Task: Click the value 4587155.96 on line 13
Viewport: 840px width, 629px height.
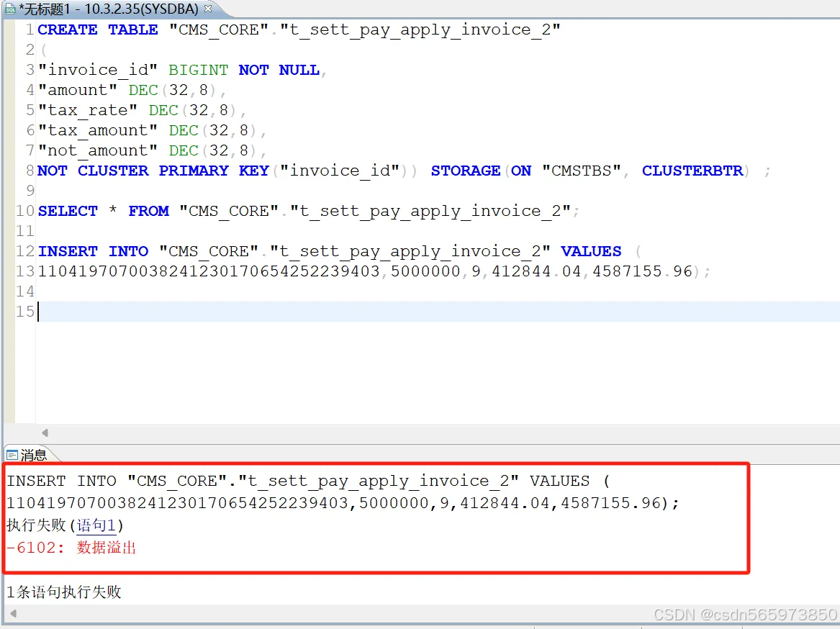Action: (x=642, y=271)
